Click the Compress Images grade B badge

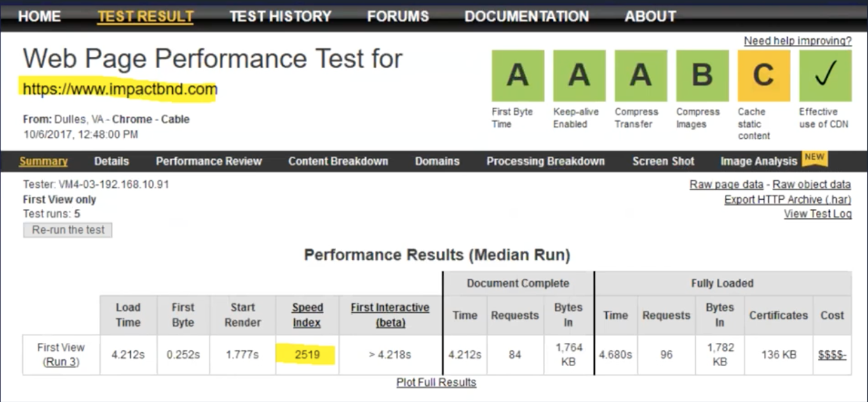(x=702, y=75)
